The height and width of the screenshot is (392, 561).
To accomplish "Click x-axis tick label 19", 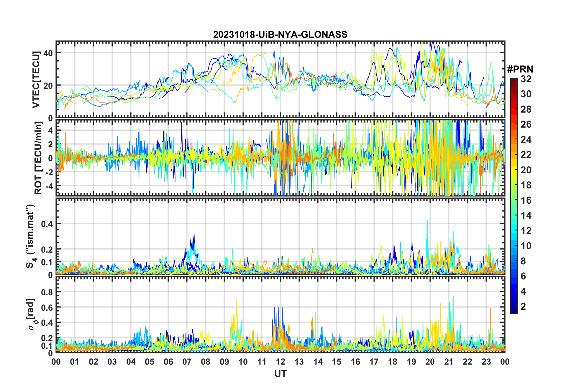I will pyautogui.click(x=411, y=362).
